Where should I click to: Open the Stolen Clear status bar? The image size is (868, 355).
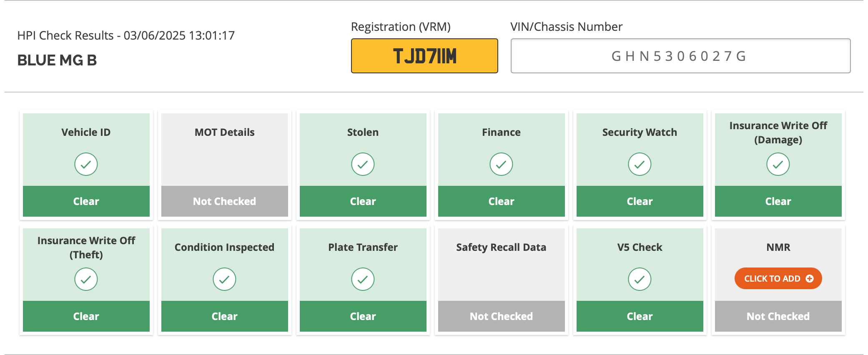click(x=363, y=201)
